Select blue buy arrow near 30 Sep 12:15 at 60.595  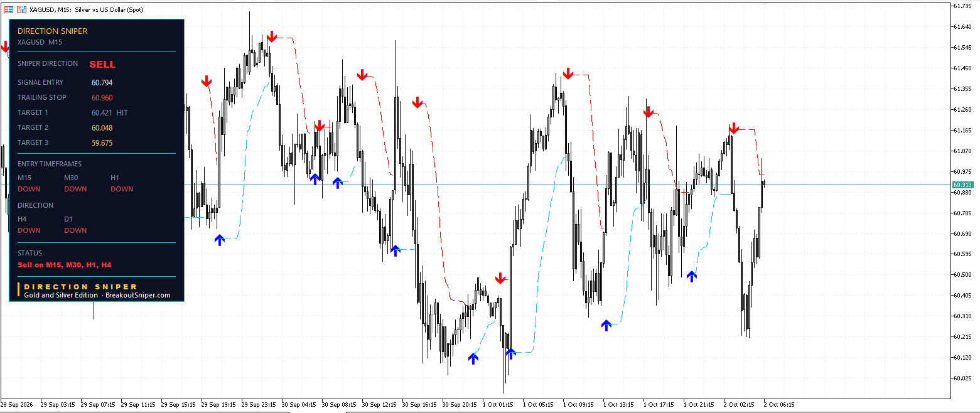pyautogui.click(x=395, y=250)
